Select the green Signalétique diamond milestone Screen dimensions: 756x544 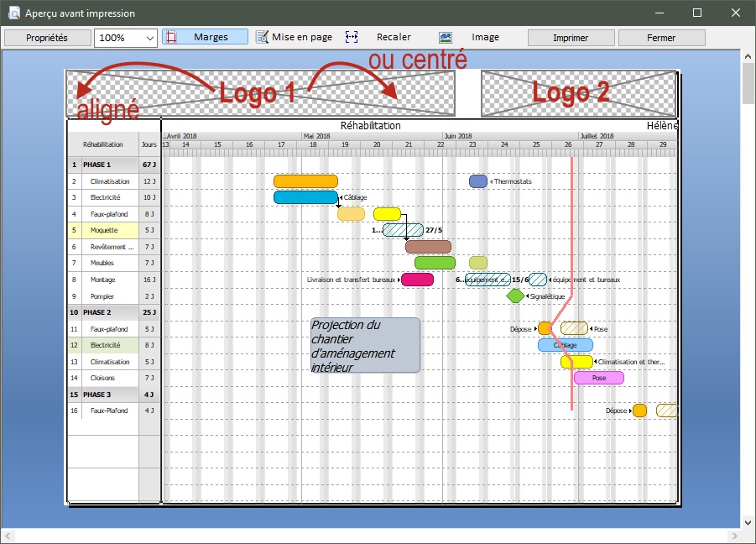point(515,296)
